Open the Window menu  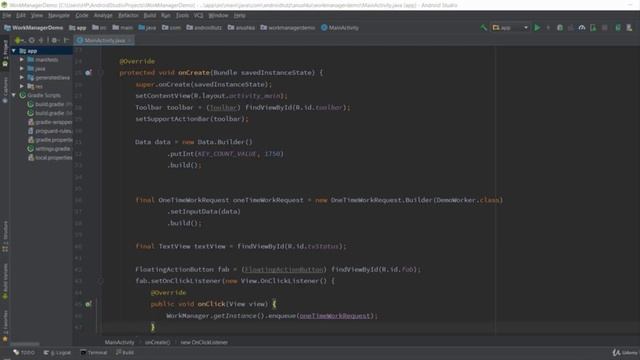point(218,16)
